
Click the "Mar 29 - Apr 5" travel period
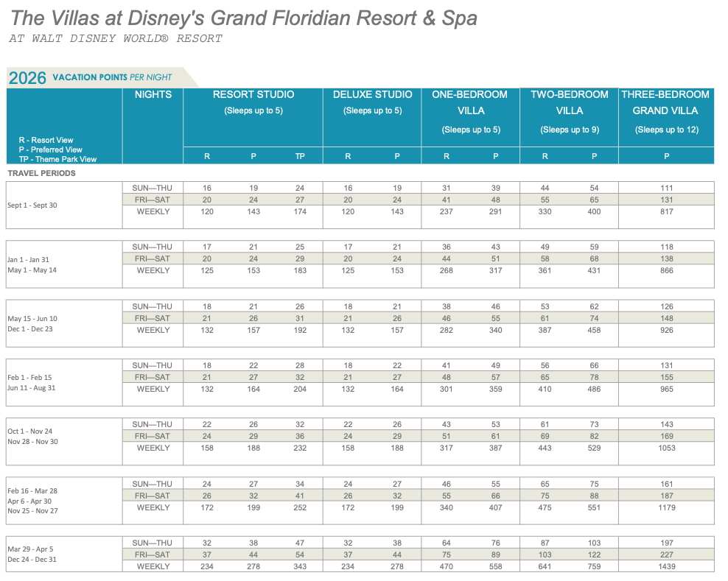pos(30,549)
